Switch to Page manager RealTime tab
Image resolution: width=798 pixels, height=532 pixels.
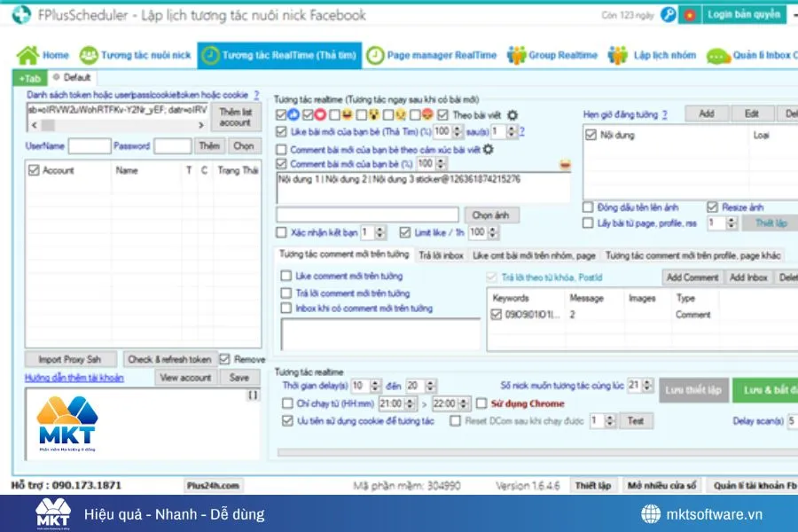431,56
